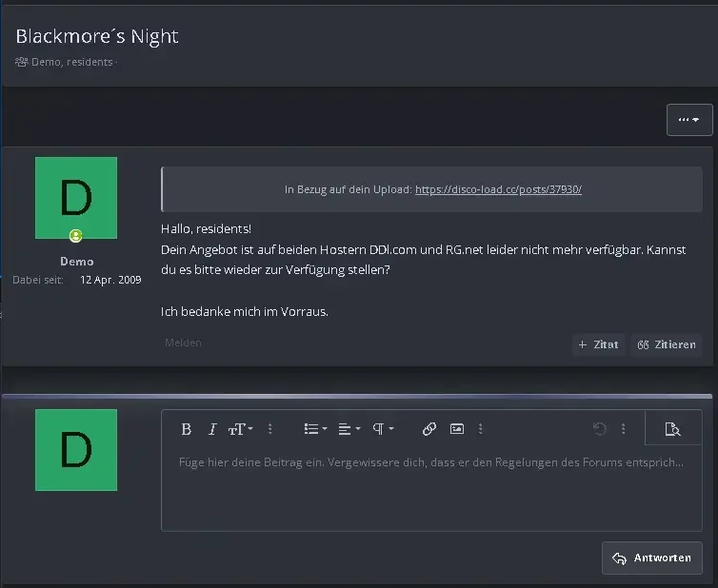Open the paragraph format dropdown
Image resolution: width=718 pixels, height=588 pixels.
pyautogui.click(x=383, y=429)
